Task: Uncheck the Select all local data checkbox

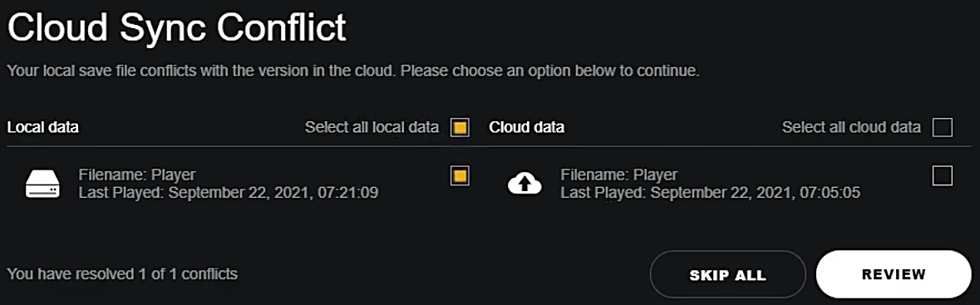Action: (x=460, y=127)
